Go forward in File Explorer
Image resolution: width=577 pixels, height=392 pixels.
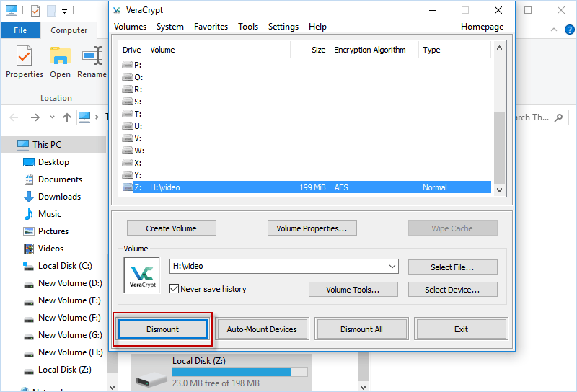pyautogui.click(x=35, y=117)
